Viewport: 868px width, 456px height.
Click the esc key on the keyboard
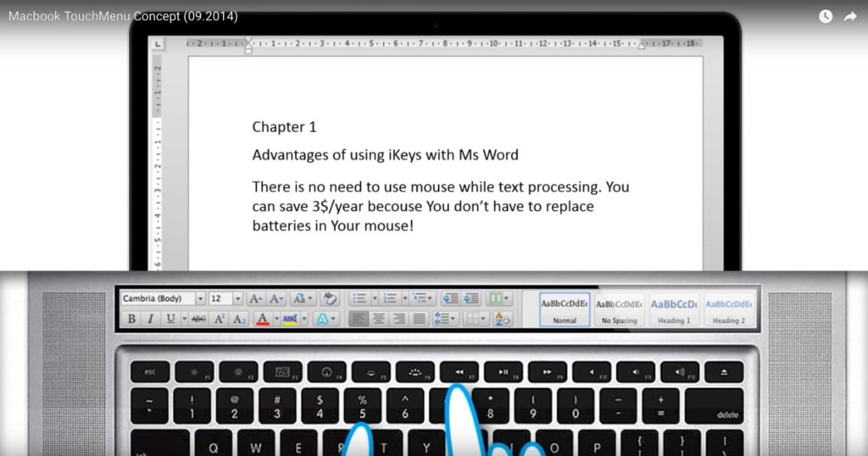pos(150,372)
